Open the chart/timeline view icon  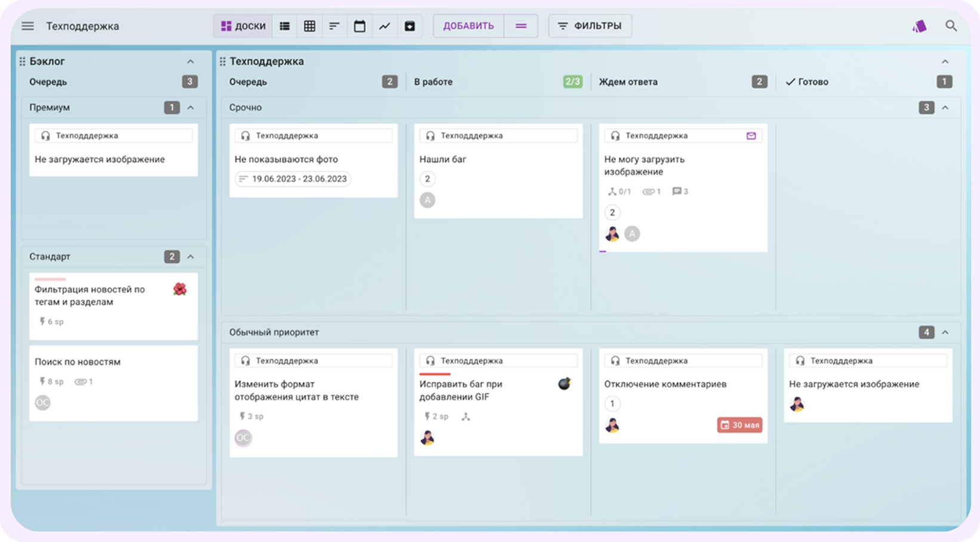[384, 26]
